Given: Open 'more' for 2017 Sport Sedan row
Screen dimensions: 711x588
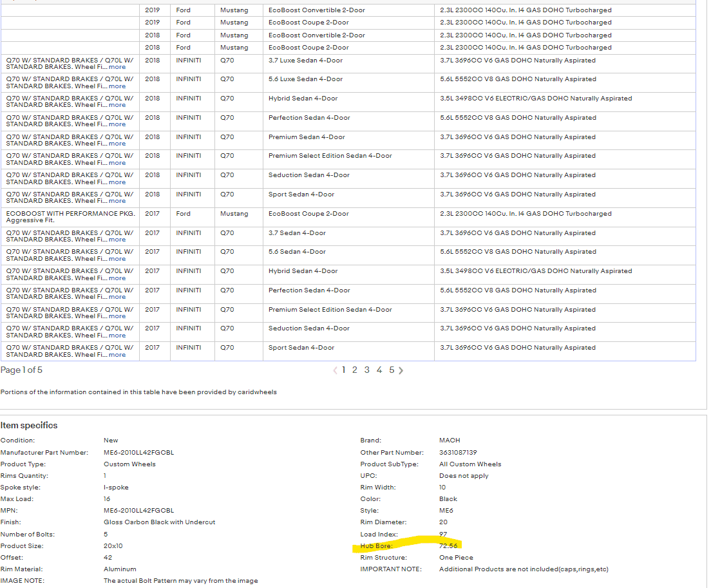Looking at the screenshot, I should pyautogui.click(x=117, y=355).
